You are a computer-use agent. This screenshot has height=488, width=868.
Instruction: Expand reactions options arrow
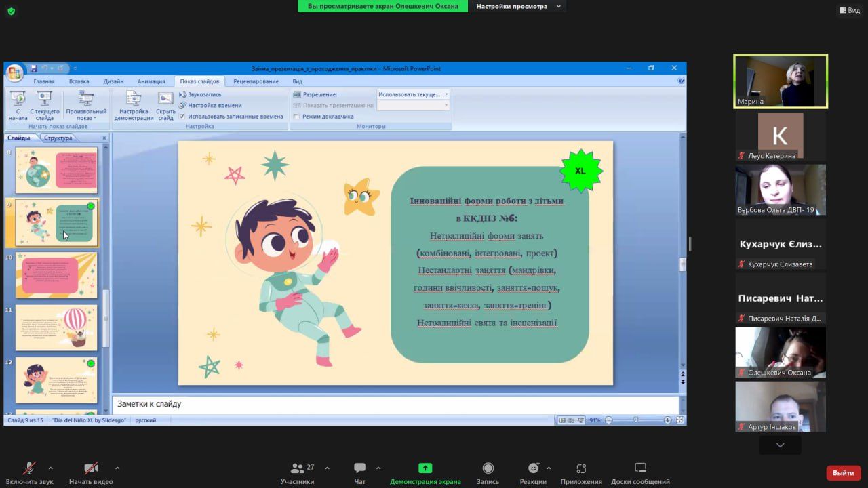549,468
